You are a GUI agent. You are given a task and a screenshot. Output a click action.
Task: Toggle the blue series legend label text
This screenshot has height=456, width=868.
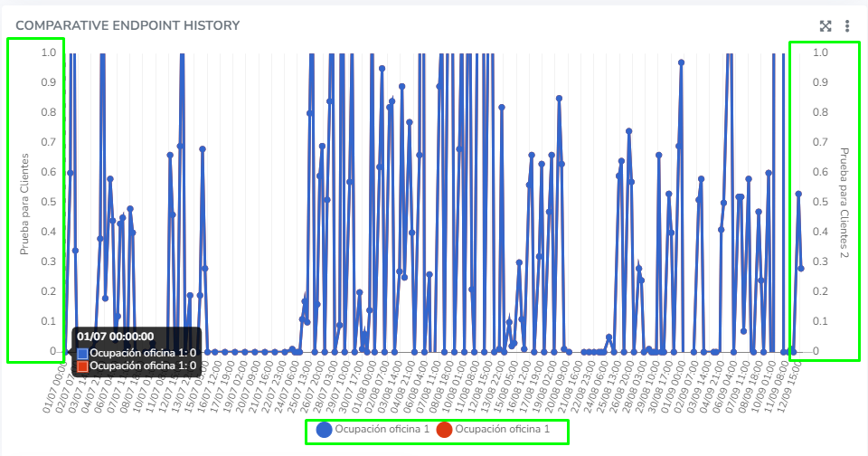(x=382, y=430)
